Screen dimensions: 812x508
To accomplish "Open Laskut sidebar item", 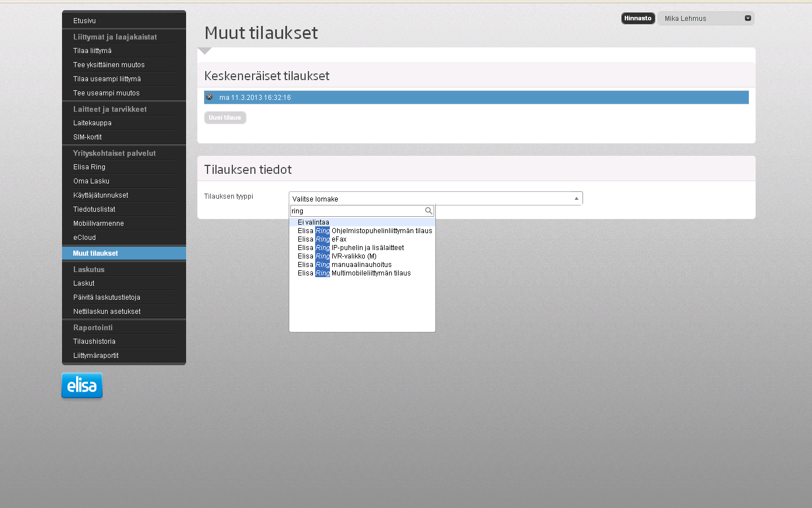I will pos(84,283).
